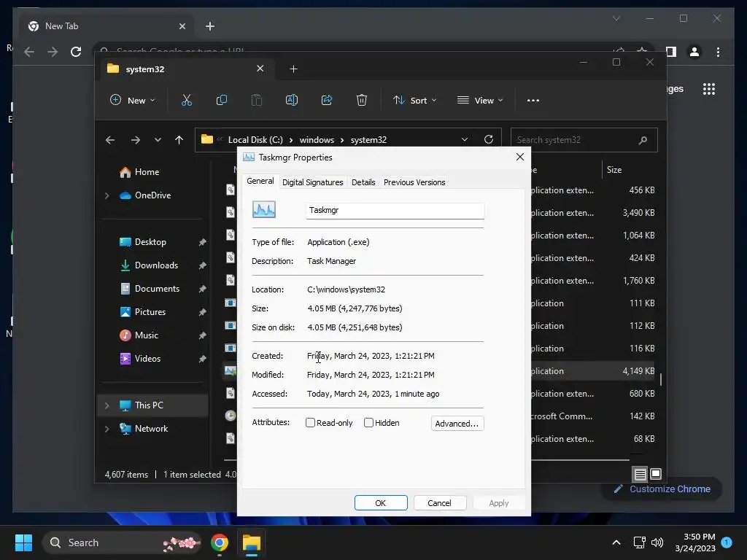This screenshot has width=747, height=560.
Task: Open the Details tab
Action: (x=363, y=182)
